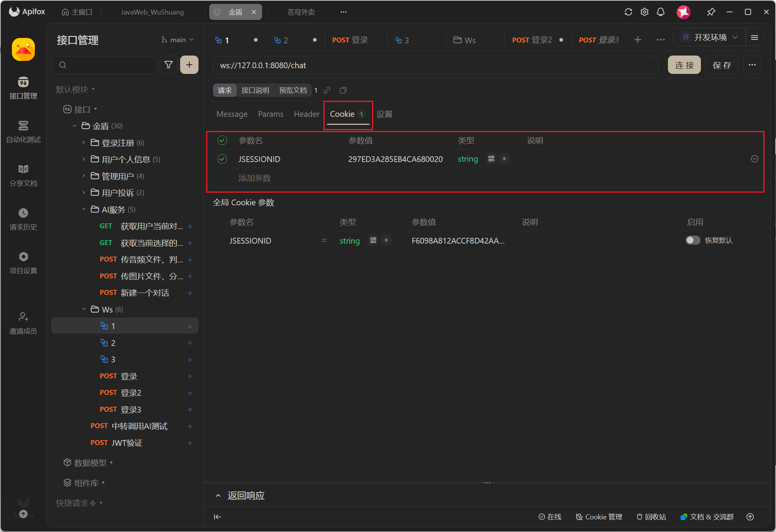776x532 pixels.
Task: Open the notification bell
Action: [660, 12]
